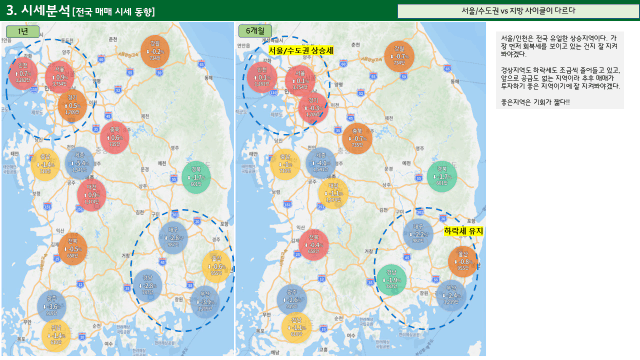Click the orange 충북 bubble on the 6개월 map
This screenshot has height=360, width=640.
tap(357, 138)
